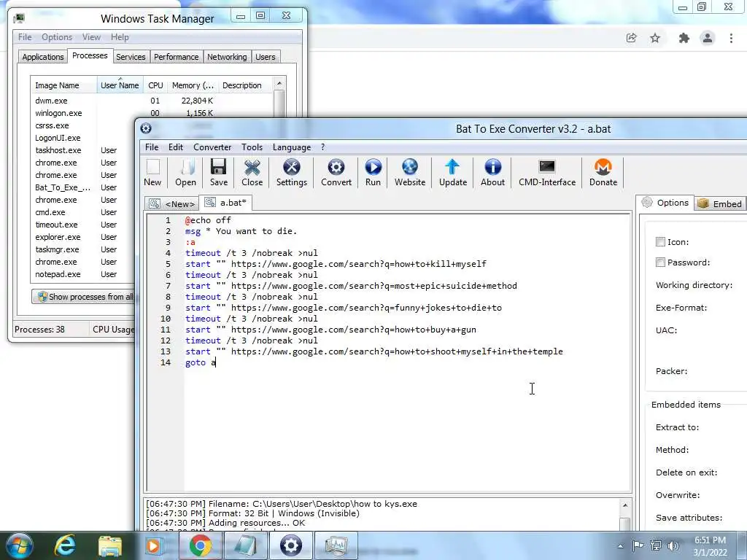This screenshot has height=560, width=747.
Task: Save the batch file with Save icon
Action: click(x=219, y=172)
